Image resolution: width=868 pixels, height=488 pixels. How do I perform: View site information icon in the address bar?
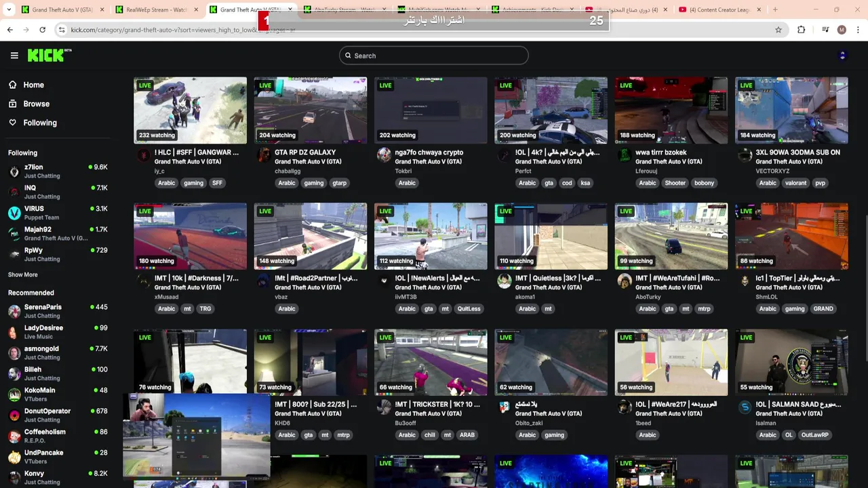click(x=62, y=30)
